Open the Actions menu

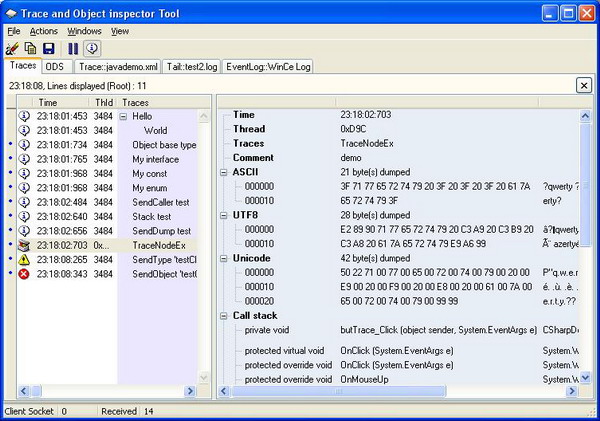[44, 31]
